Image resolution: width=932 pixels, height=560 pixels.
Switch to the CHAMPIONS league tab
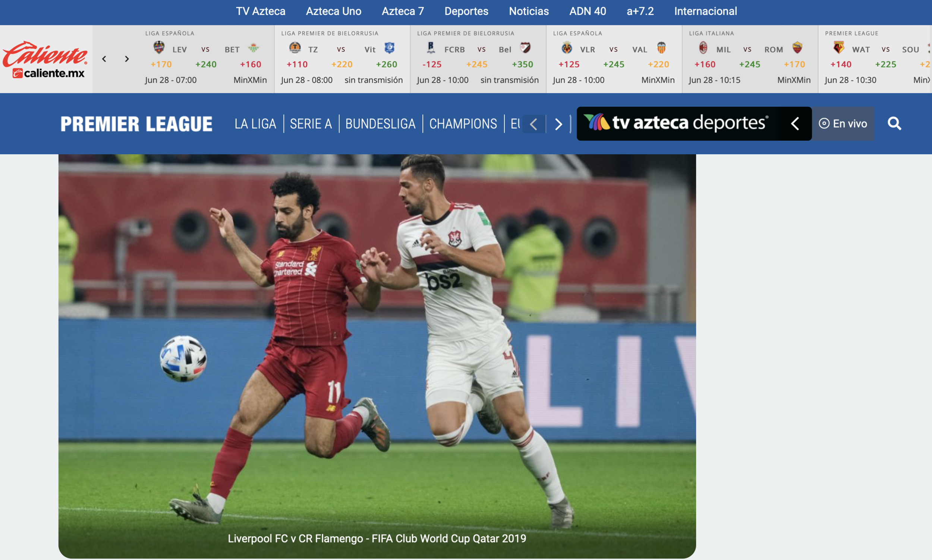pyautogui.click(x=463, y=124)
